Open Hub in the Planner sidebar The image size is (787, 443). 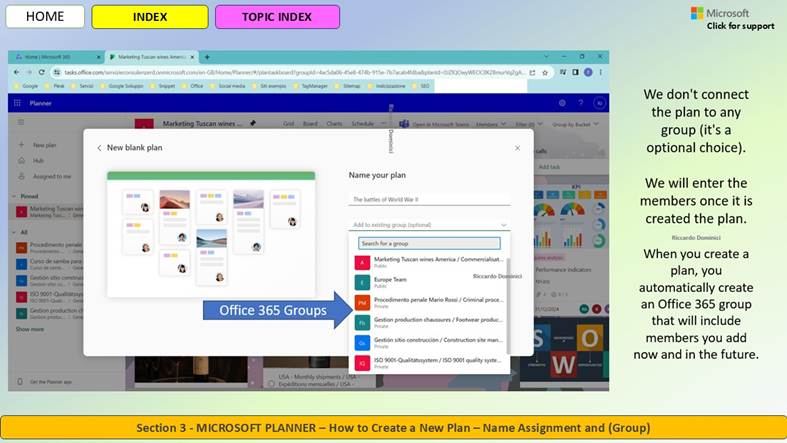[x=31, y=161]
